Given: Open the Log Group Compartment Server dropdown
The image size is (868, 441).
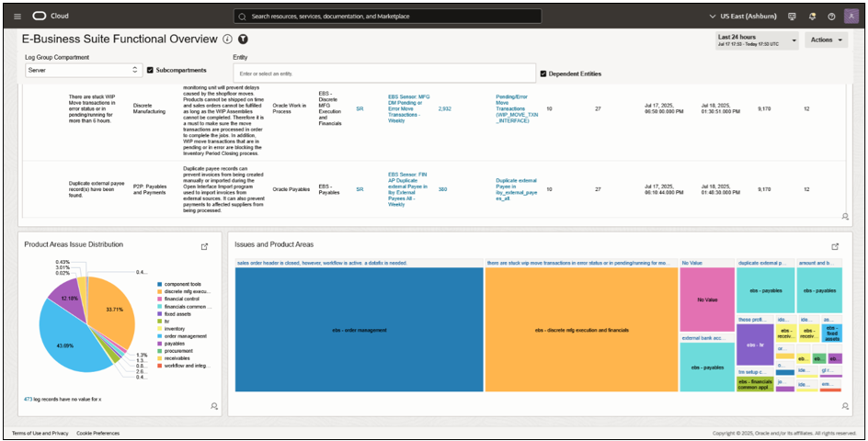Looking at the screenshot, I should click(85, 70).
